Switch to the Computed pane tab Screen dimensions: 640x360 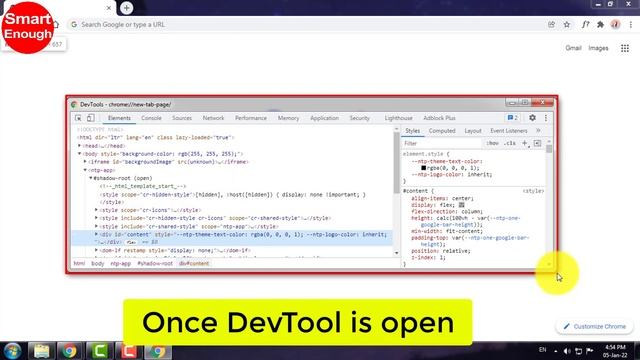pos(442,131)
